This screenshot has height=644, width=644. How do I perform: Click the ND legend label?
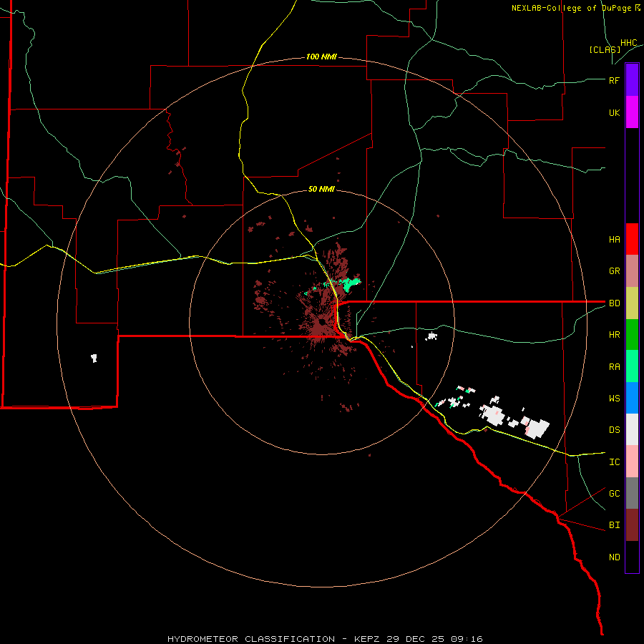[x=614, y=557]
